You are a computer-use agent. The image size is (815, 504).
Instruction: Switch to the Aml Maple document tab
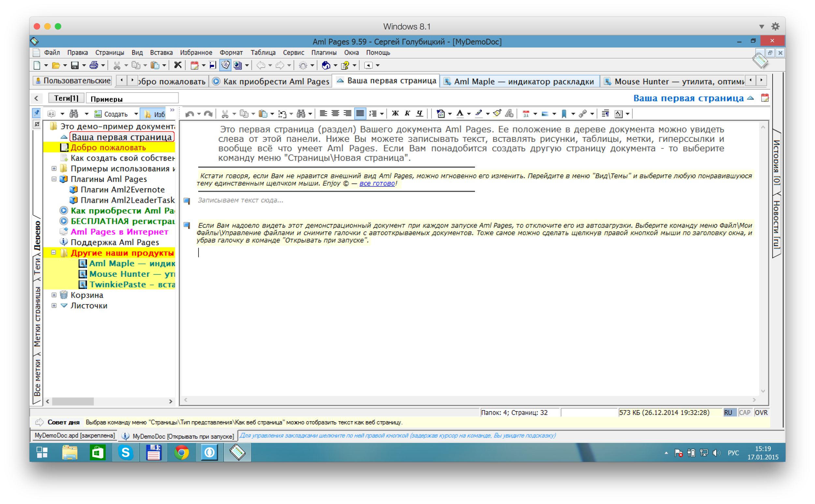coord(519,81)
